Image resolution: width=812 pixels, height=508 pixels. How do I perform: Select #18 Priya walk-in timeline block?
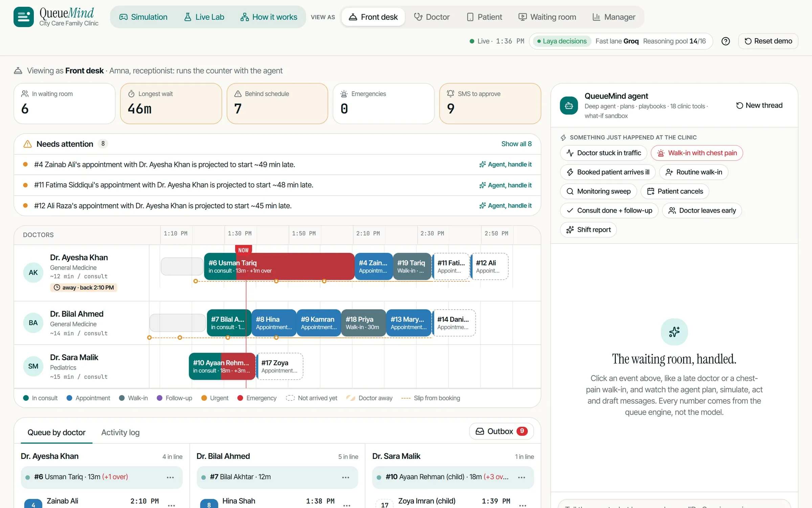point(363,323)
